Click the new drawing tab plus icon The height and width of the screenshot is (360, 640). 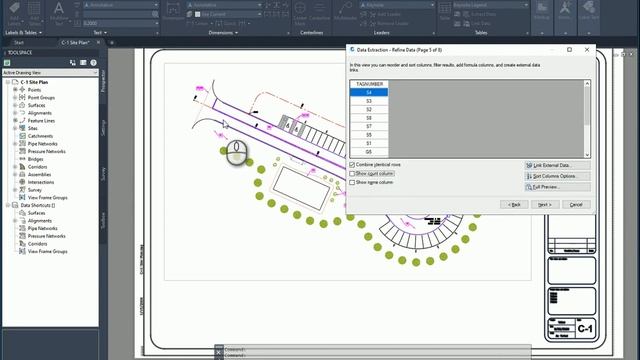click(x=112, y=42)
